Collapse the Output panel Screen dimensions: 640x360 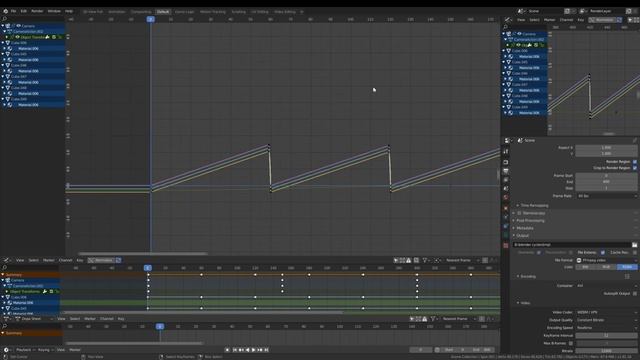[521, 236]
